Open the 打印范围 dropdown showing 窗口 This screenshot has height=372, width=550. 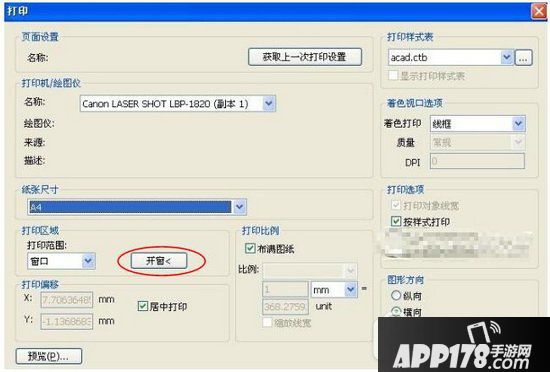(61, 261)
